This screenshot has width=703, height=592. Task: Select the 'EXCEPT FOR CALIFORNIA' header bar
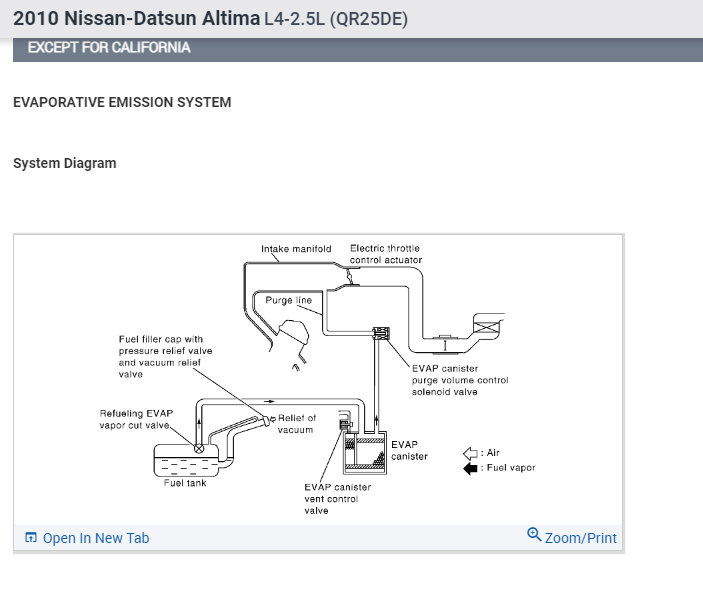coord(358,49)
